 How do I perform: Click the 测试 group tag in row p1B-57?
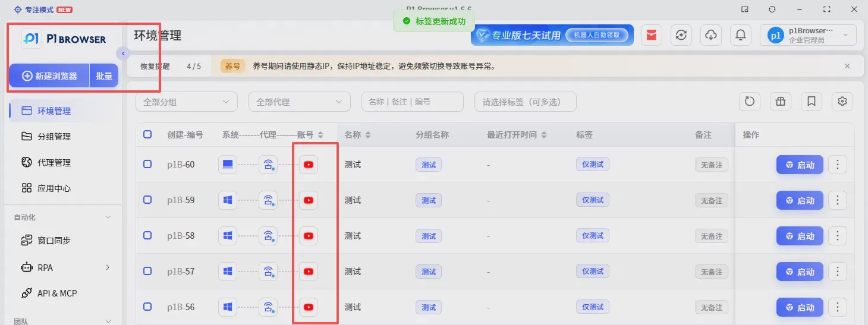pos(429,272)
